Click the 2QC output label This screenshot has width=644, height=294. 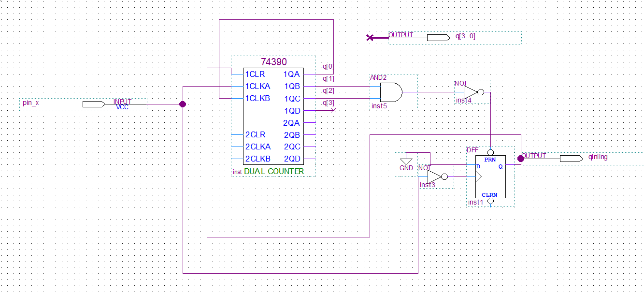[x=292, y=147]
